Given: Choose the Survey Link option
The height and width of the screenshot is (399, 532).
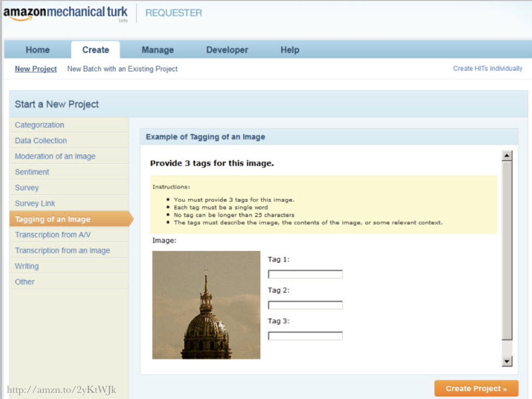Looking at the screenshot, I should click(69, 203).
